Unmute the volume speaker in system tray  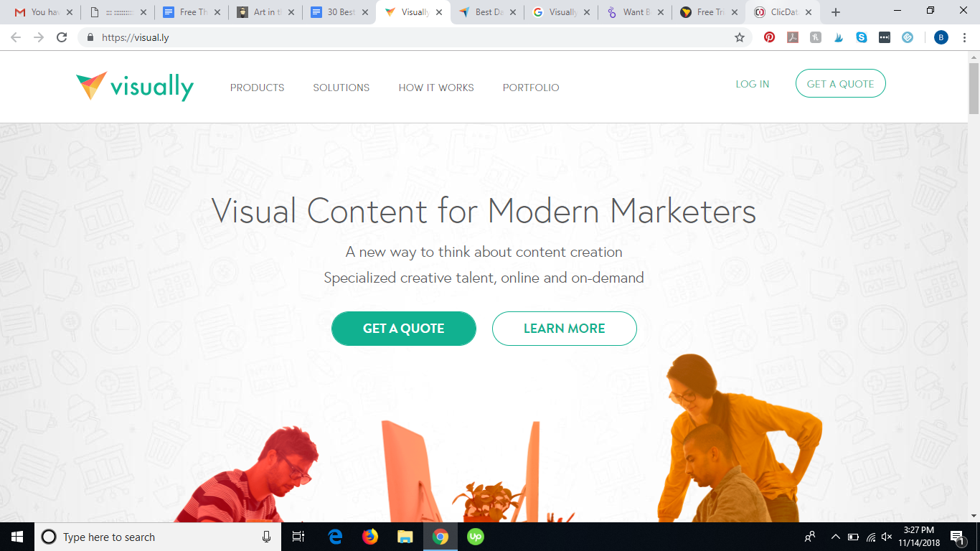coord(887,537)
